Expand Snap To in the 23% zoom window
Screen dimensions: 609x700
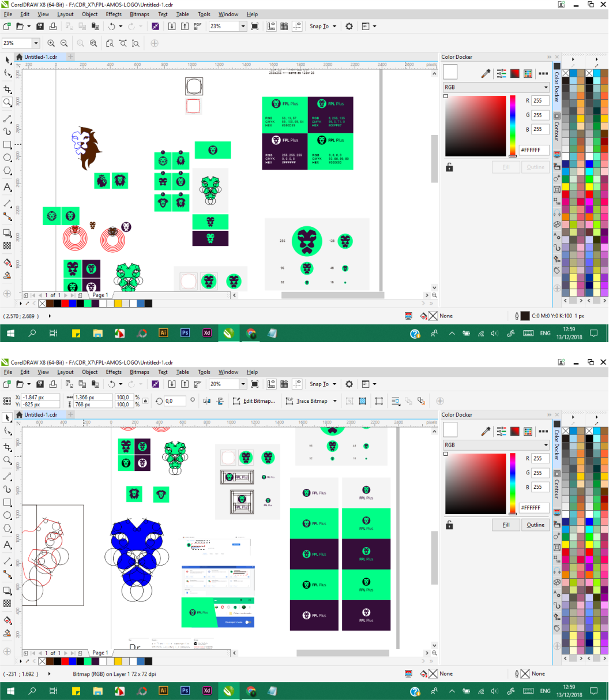point(334,27)
